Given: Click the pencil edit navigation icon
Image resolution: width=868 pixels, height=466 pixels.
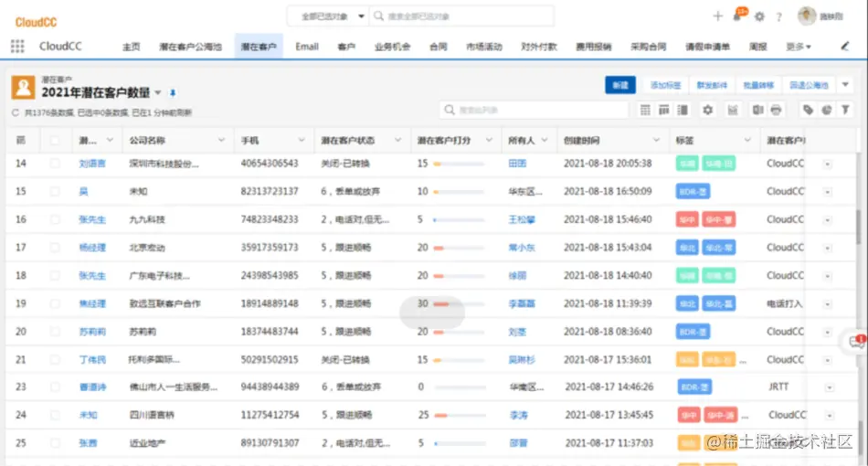Looking at the screenshot, I should 845,47.
